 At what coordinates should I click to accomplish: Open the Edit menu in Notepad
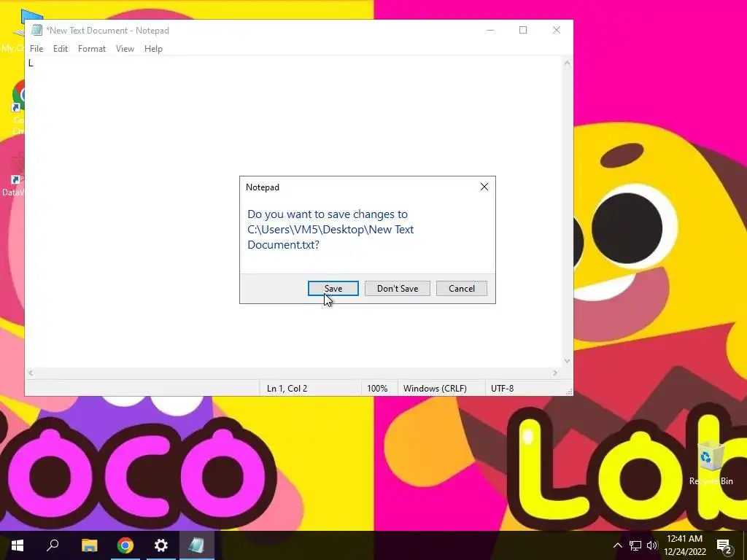click(61, 49)
